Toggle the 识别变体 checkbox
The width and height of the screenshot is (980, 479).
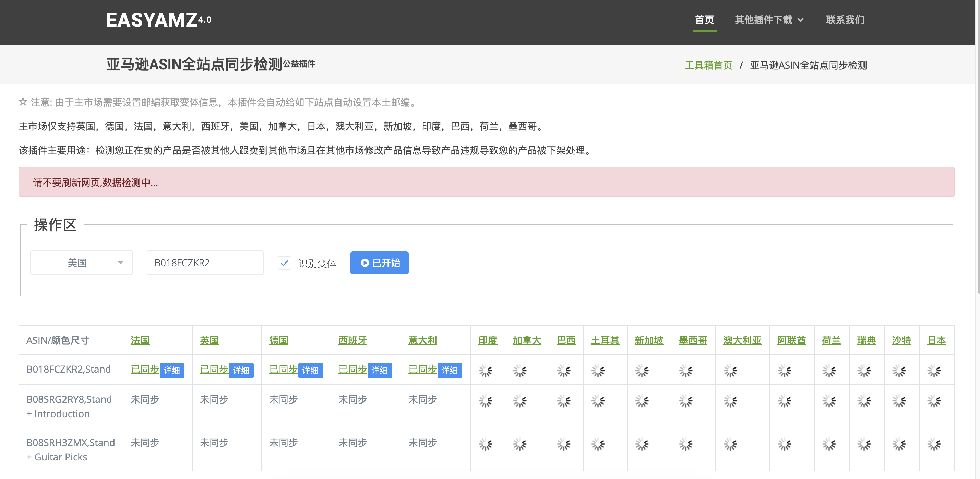(x=284, y=263)
